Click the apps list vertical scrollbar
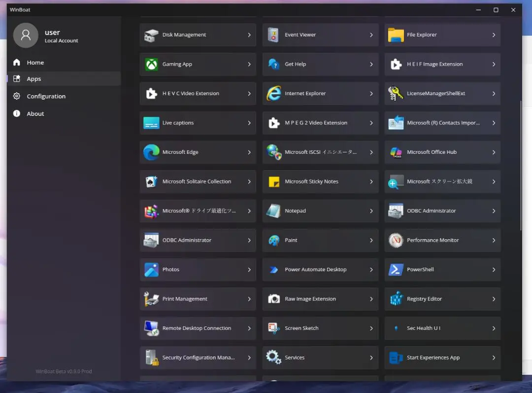This screenshot has height=393, width=532. (x=521, y=165)
